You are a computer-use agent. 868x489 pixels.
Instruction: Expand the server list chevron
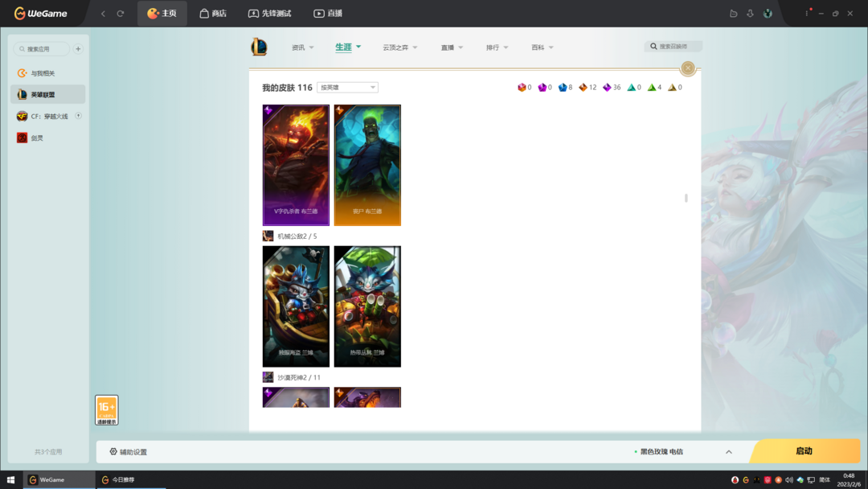[729, 452]
